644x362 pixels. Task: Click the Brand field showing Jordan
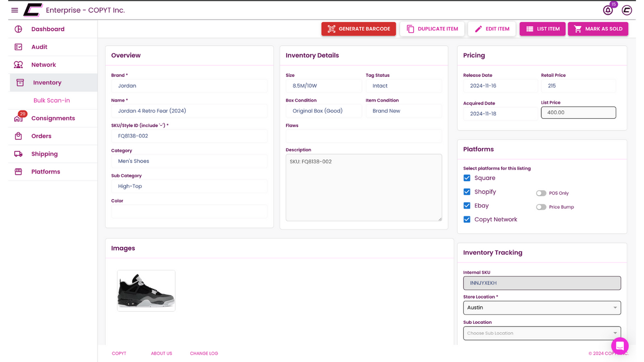click(x=189, y=86)
